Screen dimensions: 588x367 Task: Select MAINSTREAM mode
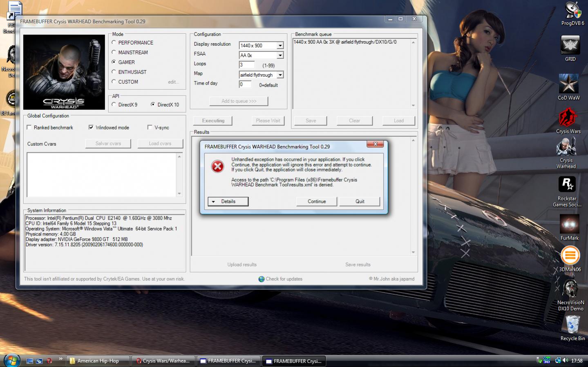[114, 52]
